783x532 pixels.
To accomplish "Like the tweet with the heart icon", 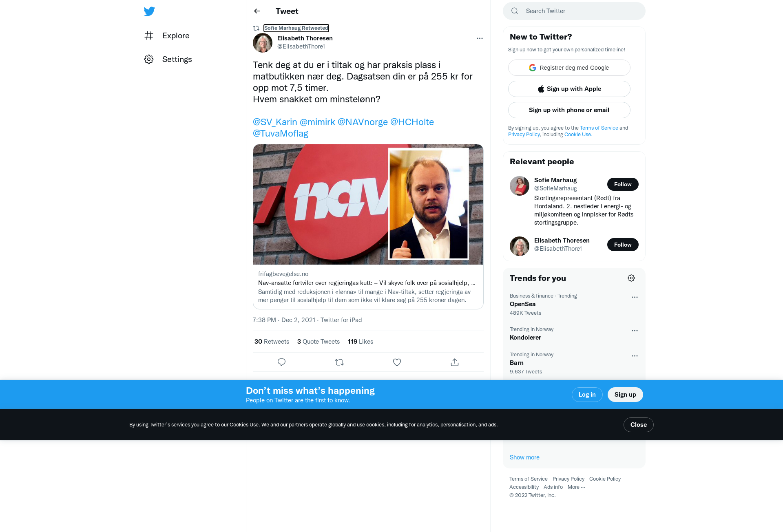I will 397,362.
